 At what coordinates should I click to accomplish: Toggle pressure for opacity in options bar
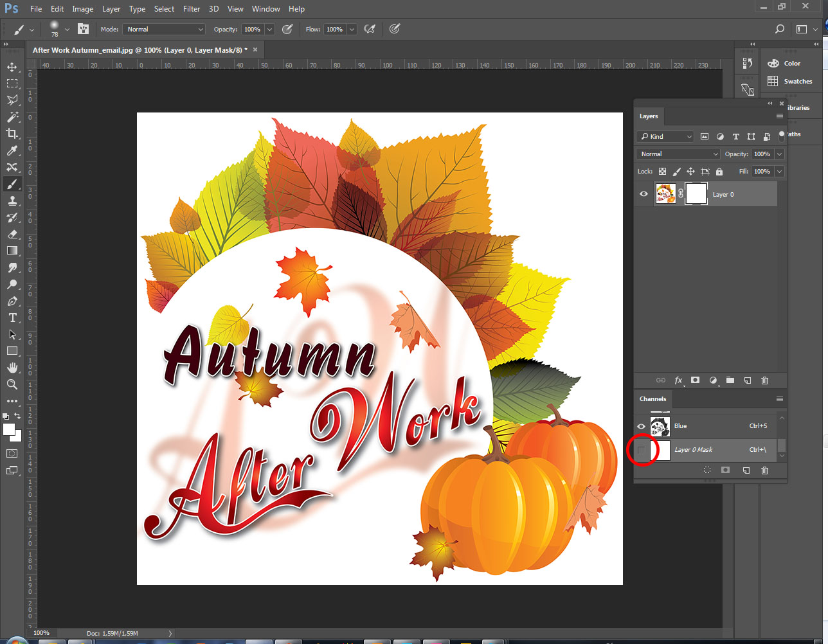(x=287, y=29)
